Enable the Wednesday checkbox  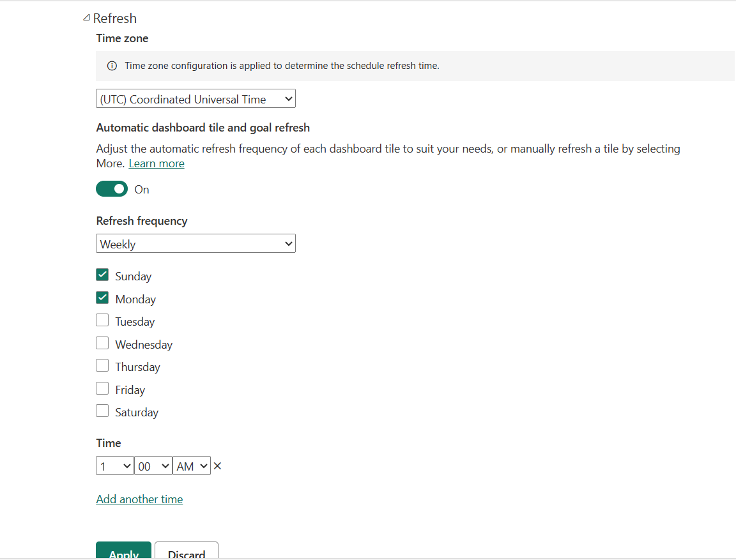(x=102, y=344)
